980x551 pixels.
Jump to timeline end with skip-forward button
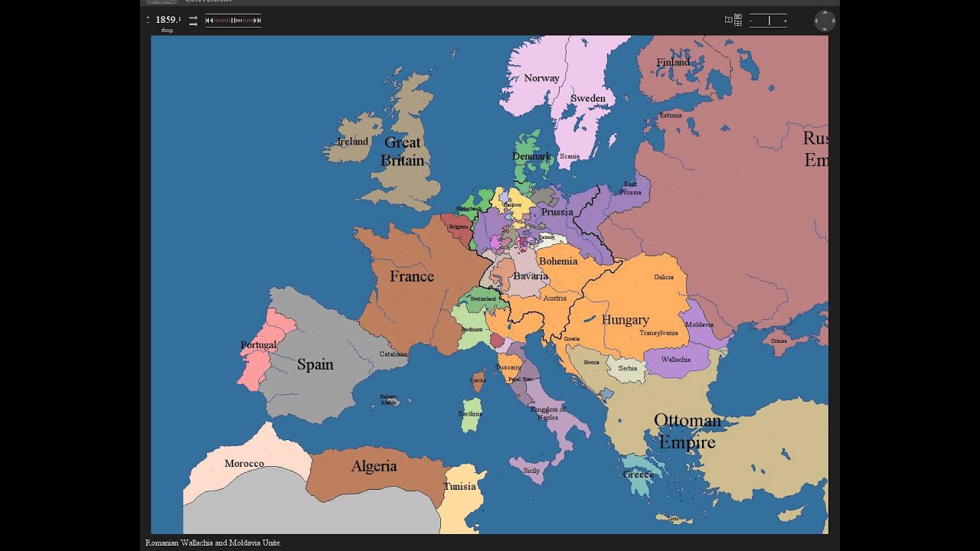click(259, 21)
